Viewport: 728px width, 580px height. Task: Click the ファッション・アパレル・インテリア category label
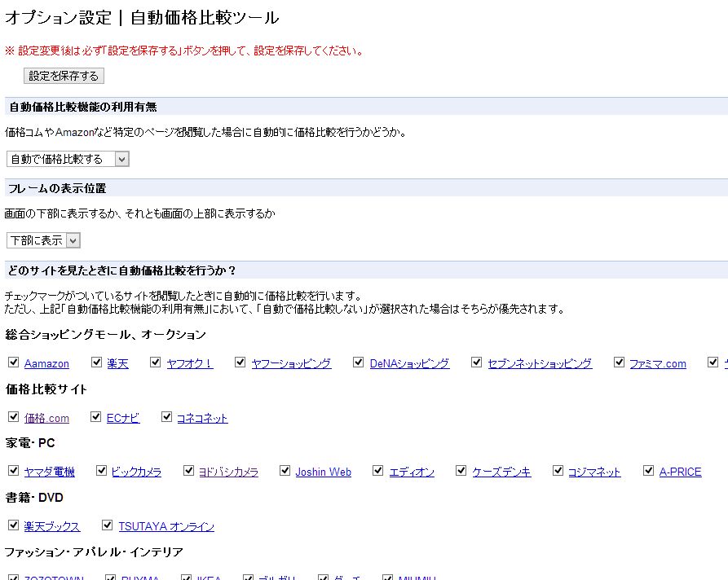click(x=94, y=552)
